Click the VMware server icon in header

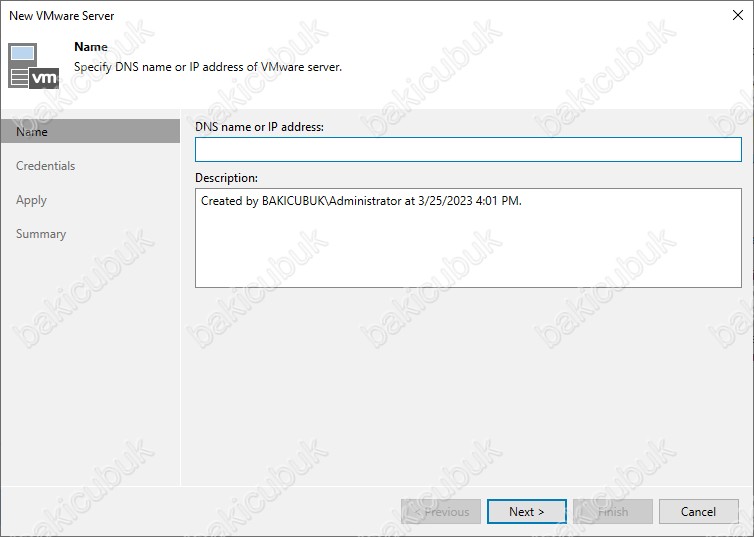pos(33,66)
